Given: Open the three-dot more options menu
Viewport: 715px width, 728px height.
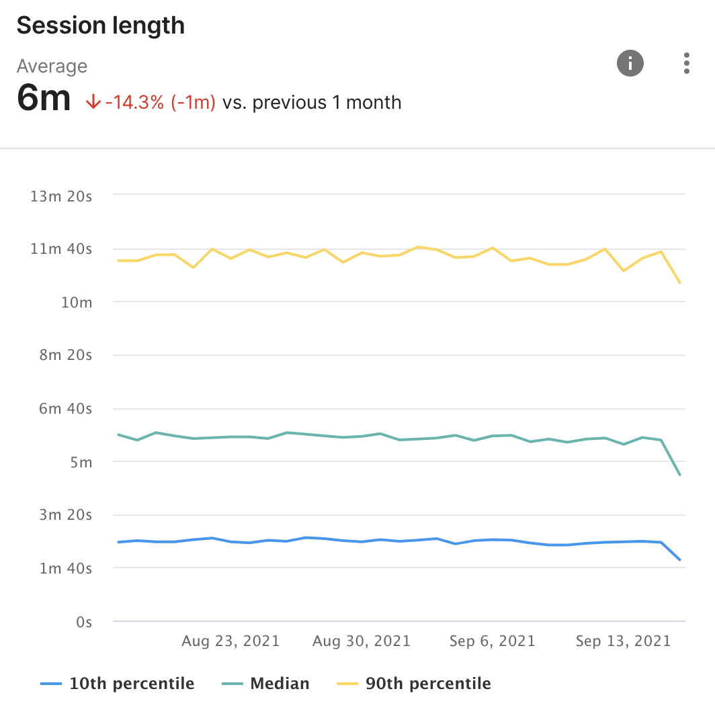Looking at the screenshot, I should pyautogui.click(x=686, y=63).
